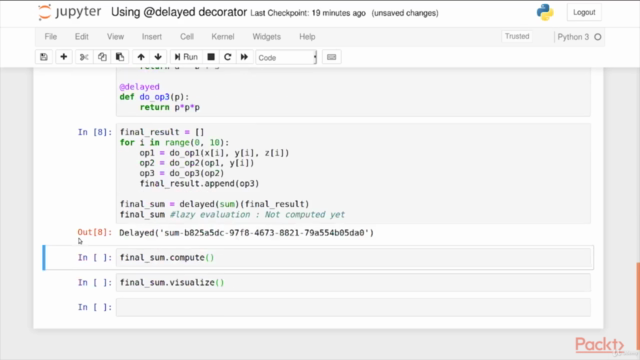Click the Last Checkpoint status text
The height and width of the screenshot is (360, 640).
point(308,13)
